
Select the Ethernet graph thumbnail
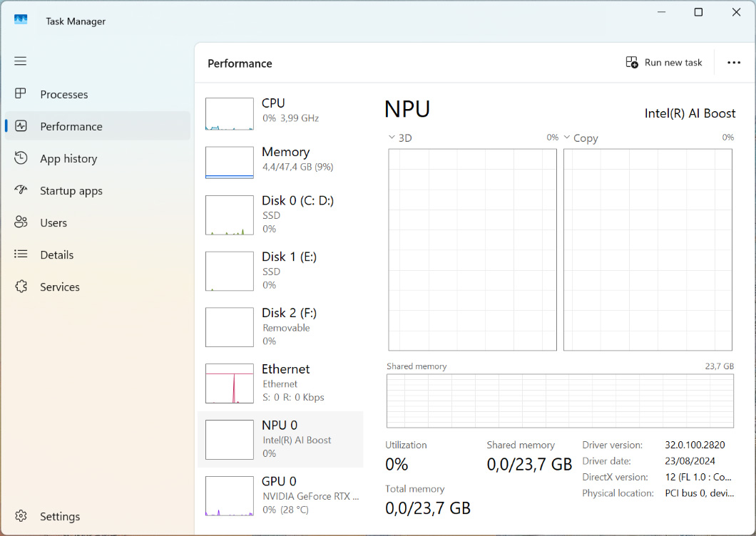230,383
